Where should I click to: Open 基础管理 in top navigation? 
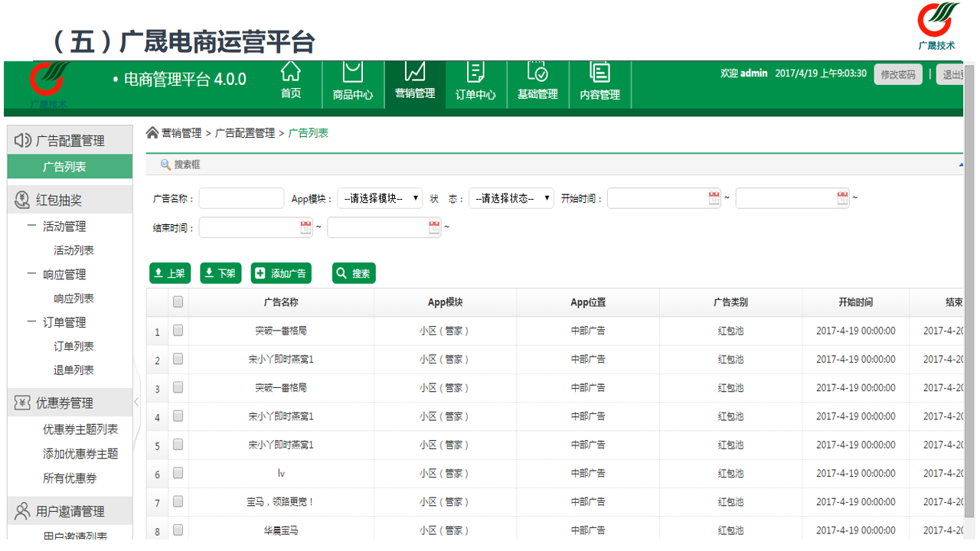[x=537, y=82]
